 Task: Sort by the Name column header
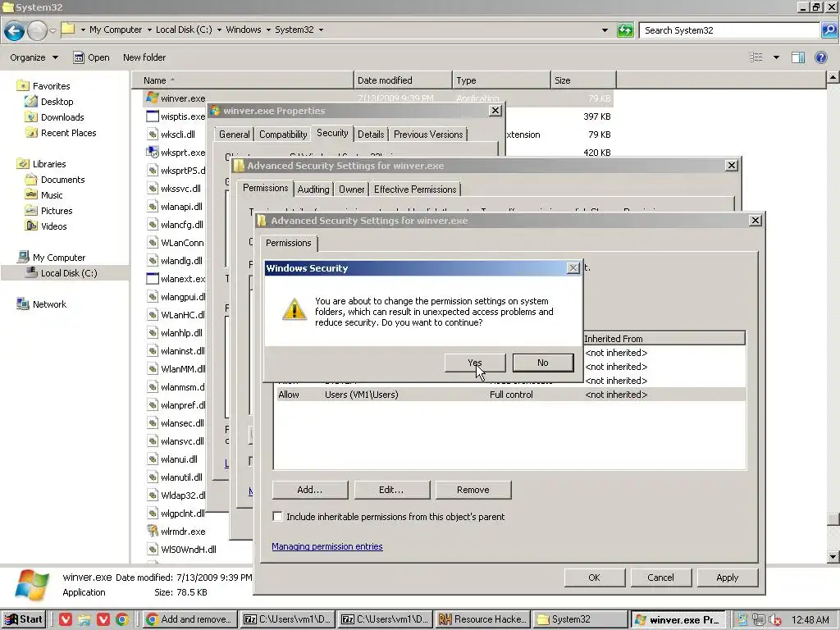pos(243,80)
